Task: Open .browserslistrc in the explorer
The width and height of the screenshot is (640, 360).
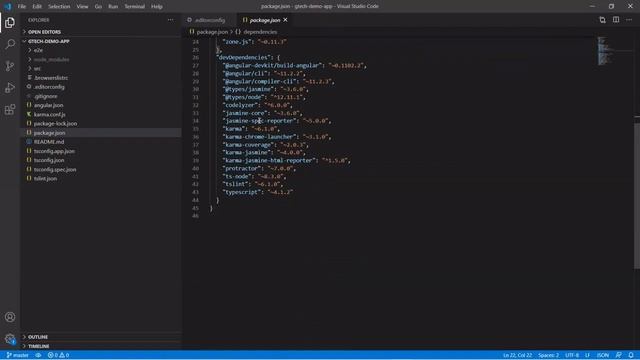Action: pyautogui.click(x=51, y=78)
